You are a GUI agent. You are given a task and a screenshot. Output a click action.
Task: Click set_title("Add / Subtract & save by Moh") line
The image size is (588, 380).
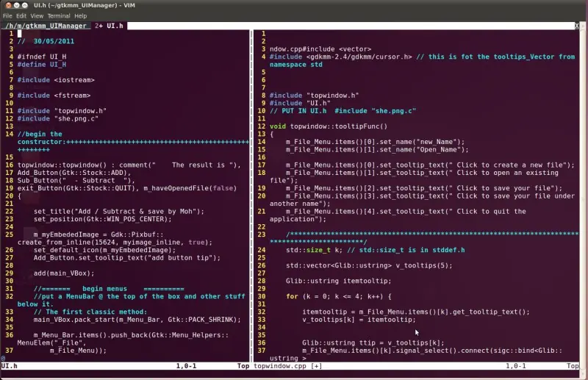point(119,212)
